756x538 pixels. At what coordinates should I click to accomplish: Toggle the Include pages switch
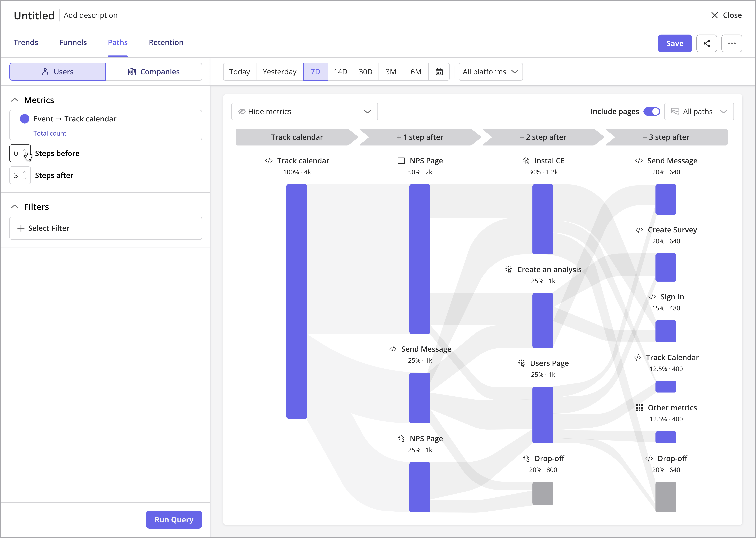652,112
